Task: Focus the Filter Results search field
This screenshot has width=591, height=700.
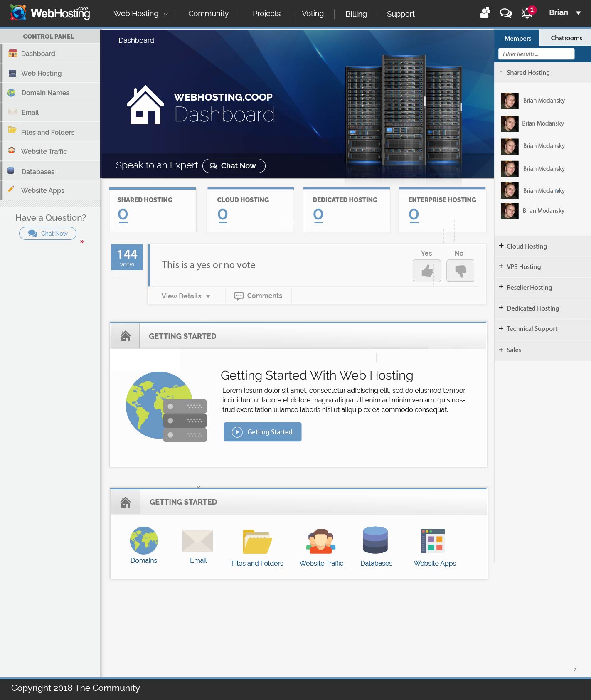Action: pos(536,54)
